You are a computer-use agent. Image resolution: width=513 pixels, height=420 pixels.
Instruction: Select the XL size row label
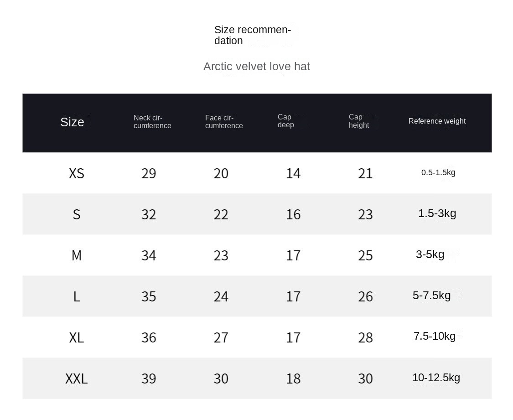pos(76,338)
